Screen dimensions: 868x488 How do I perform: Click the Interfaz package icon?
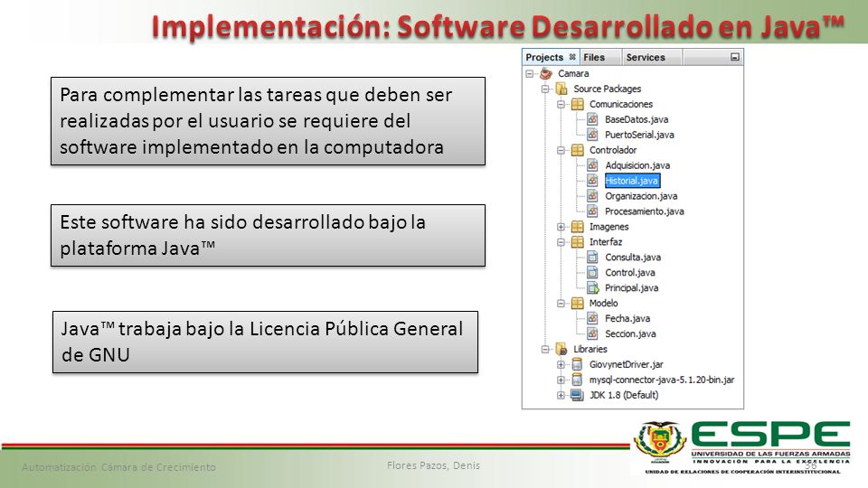click(x=578, y=242)
